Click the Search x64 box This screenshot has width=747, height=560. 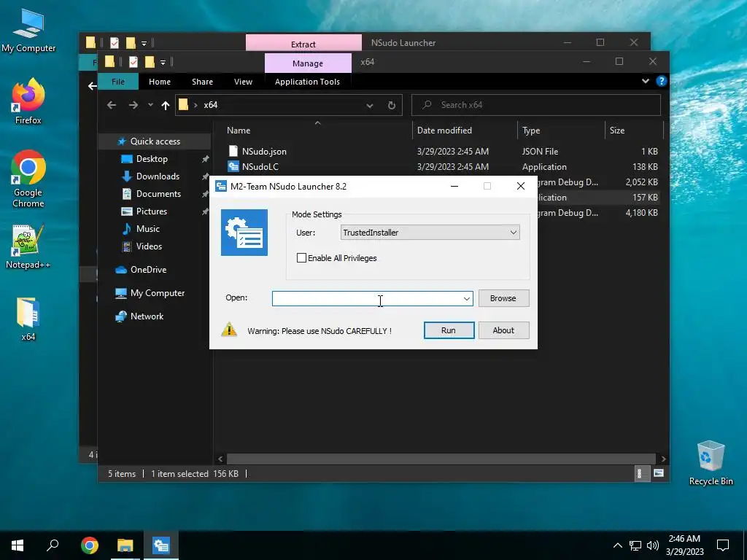536,105
